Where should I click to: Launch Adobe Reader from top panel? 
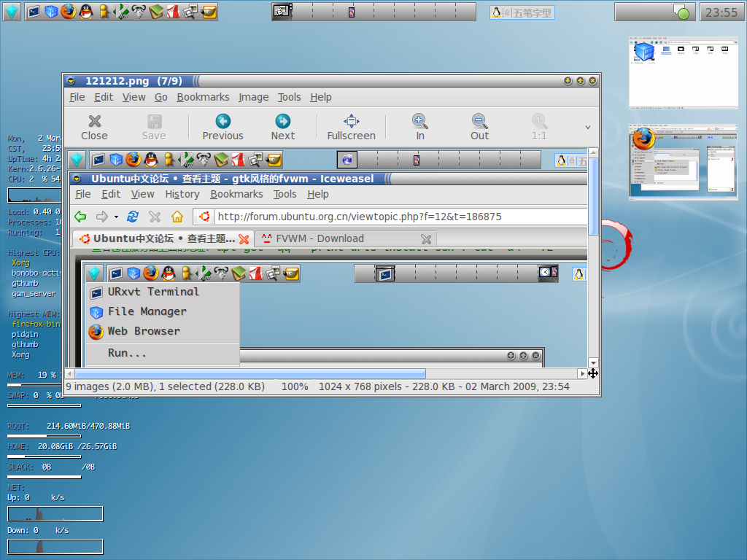[x=174, y=12]
